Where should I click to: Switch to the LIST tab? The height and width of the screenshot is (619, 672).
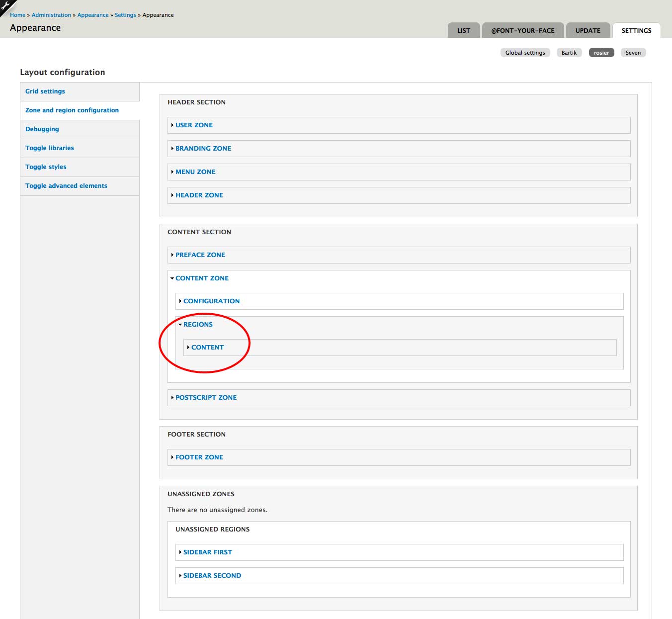coord(463,30)
